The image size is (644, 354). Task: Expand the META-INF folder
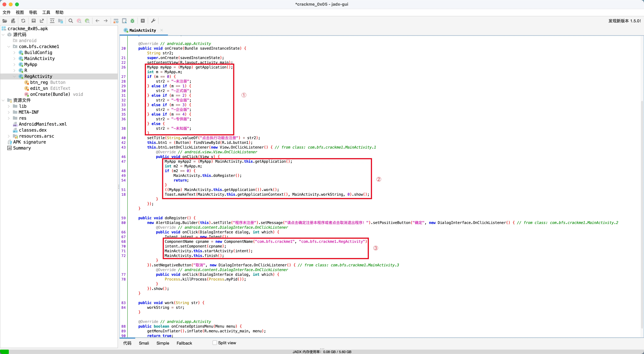click(x=9, y=112)
